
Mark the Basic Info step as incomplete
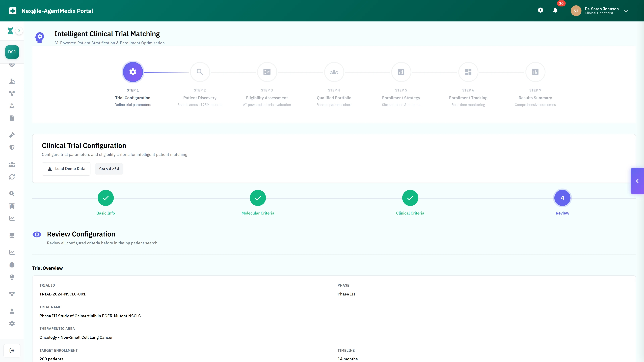coord(105,198)
